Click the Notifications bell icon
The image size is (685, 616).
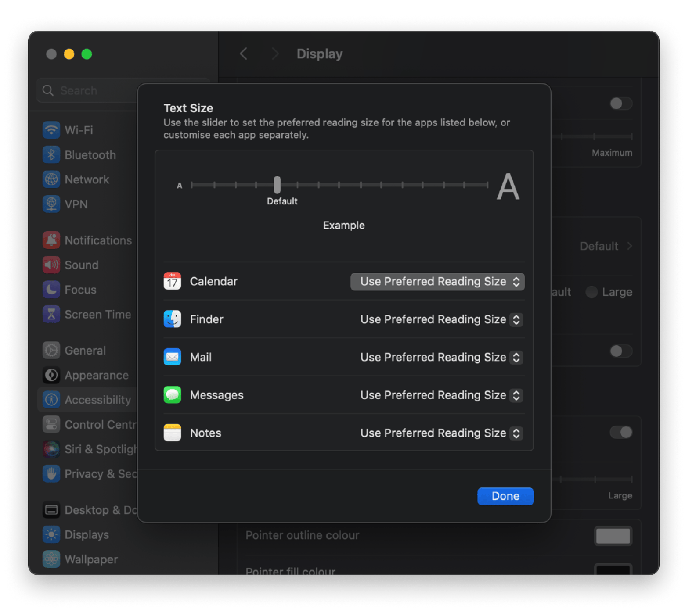pos(51,240)
